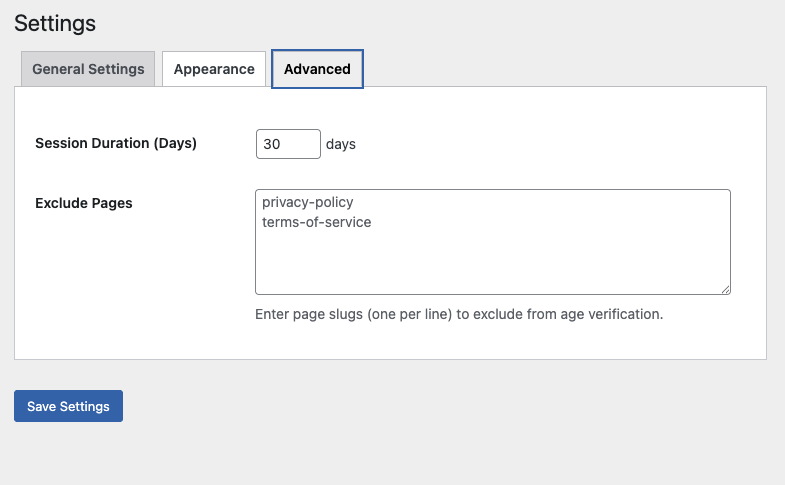Viewport: 785px width, 485px height.
Task: Click the "days" unit text
Action: 341,144
